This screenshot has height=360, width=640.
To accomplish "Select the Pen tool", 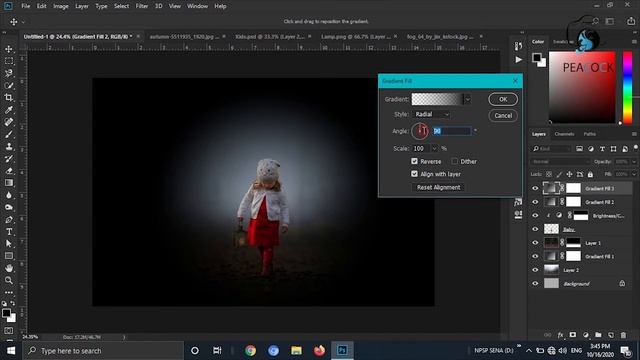I will point(9,220).
